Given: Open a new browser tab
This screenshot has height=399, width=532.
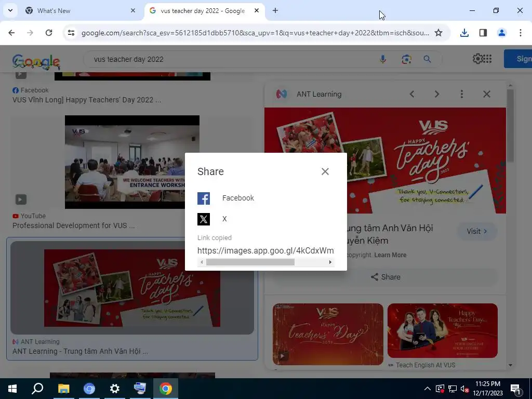Looking at the screenshot, I should [x=275, y=11].
